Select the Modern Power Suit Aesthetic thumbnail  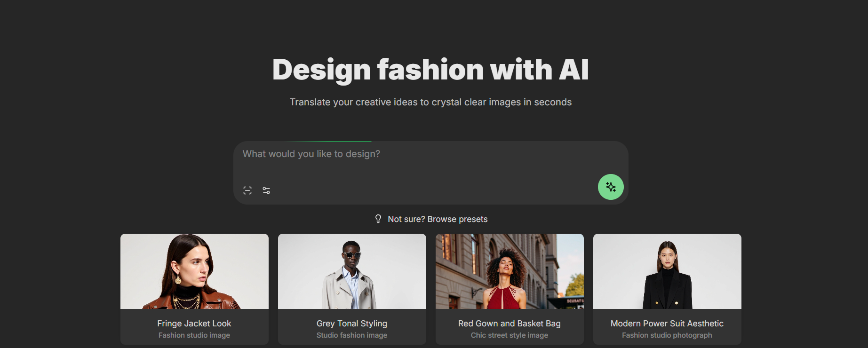point(667,271)
